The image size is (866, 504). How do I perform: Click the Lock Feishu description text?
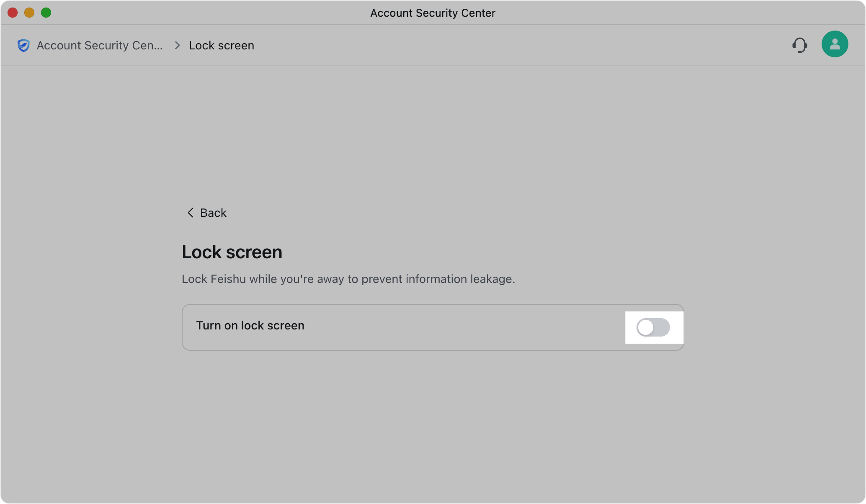[348, 279]
